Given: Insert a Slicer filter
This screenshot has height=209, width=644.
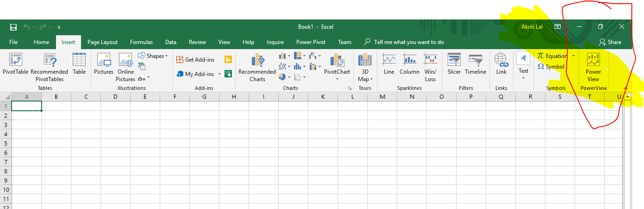Looking at the screenshot, I should click(x=454, y=64).
